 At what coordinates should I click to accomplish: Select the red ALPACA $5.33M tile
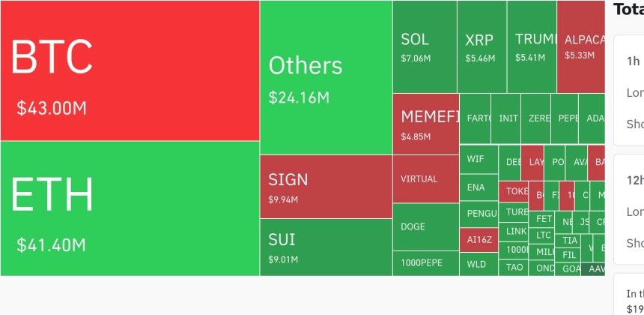(x=581, y=47)
